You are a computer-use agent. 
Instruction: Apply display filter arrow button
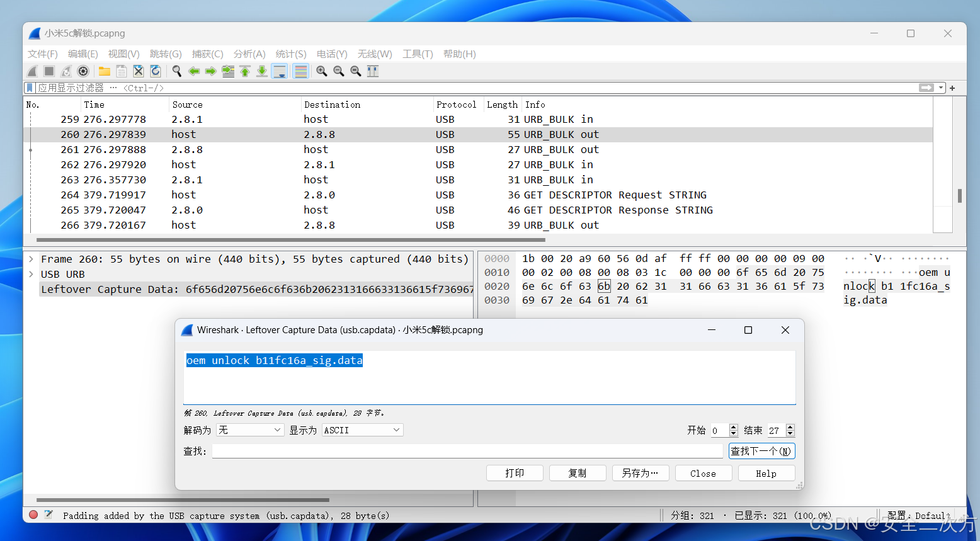(926, 88)
